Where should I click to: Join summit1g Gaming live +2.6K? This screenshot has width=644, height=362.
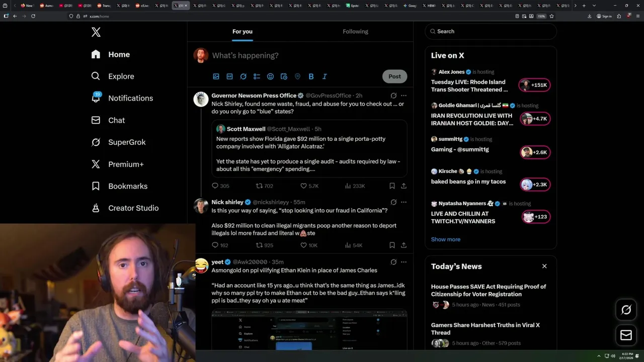pyautogui.click(x=535, y=152)
